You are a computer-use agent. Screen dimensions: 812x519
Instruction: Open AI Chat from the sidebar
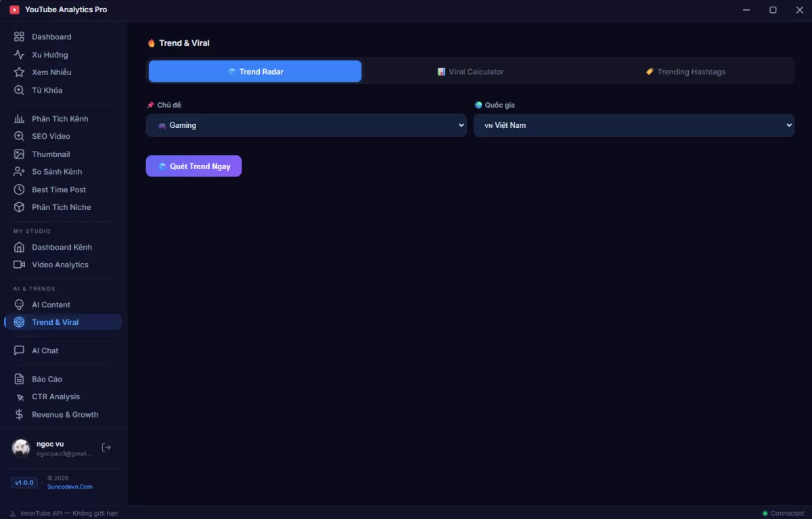tap(45, 351)
